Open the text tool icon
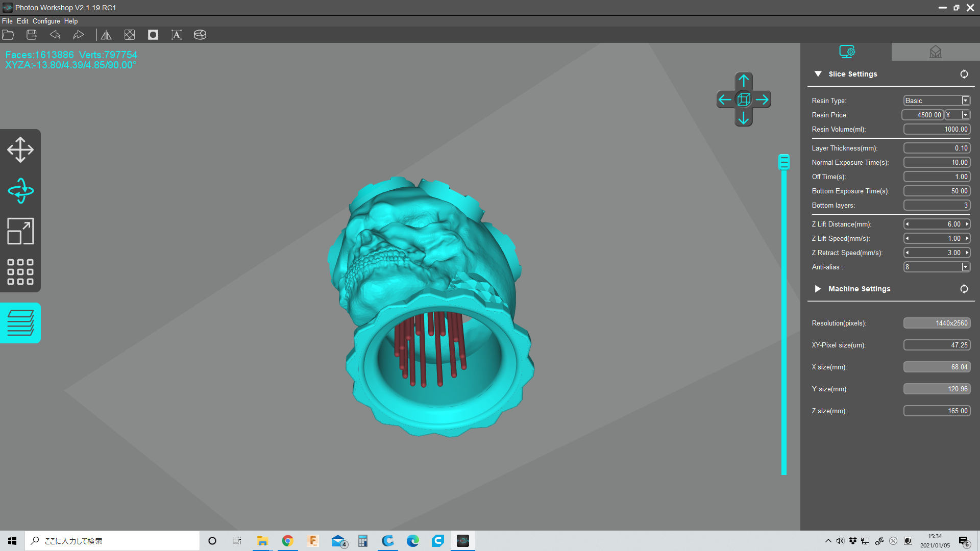 pos(177,35)
